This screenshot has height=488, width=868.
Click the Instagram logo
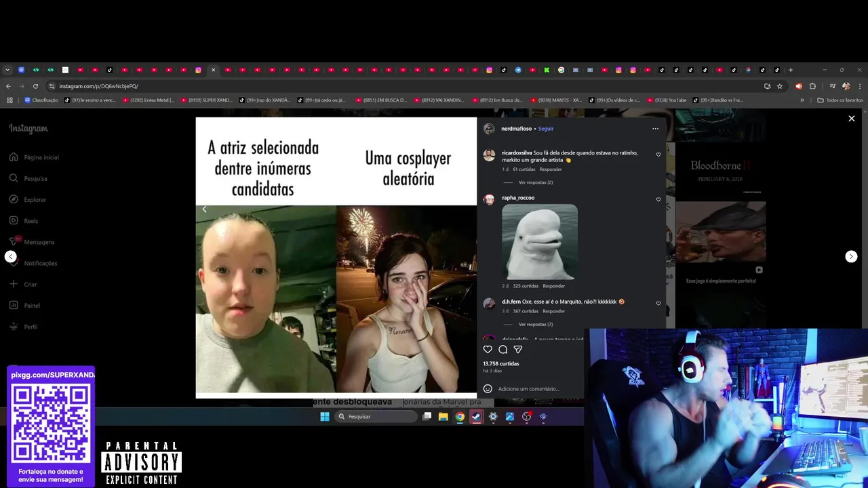tap(28, 129)
